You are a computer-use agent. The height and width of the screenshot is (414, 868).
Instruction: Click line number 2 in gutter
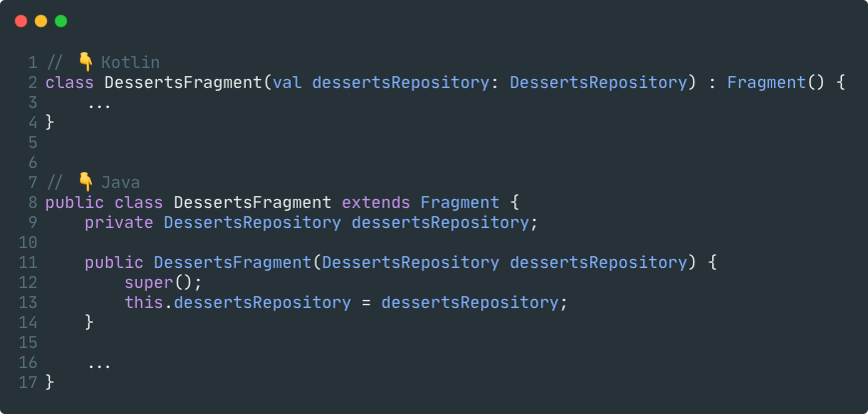pos(33,82)
